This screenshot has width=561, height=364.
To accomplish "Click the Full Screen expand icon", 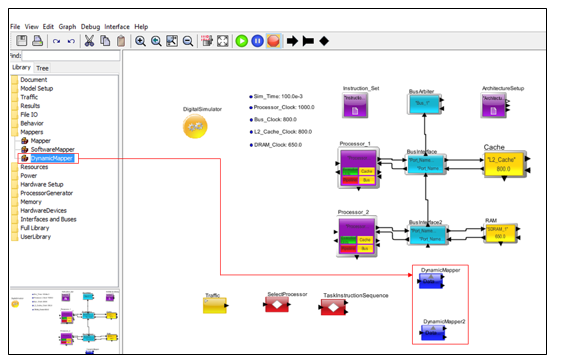I will click(223, 41).
